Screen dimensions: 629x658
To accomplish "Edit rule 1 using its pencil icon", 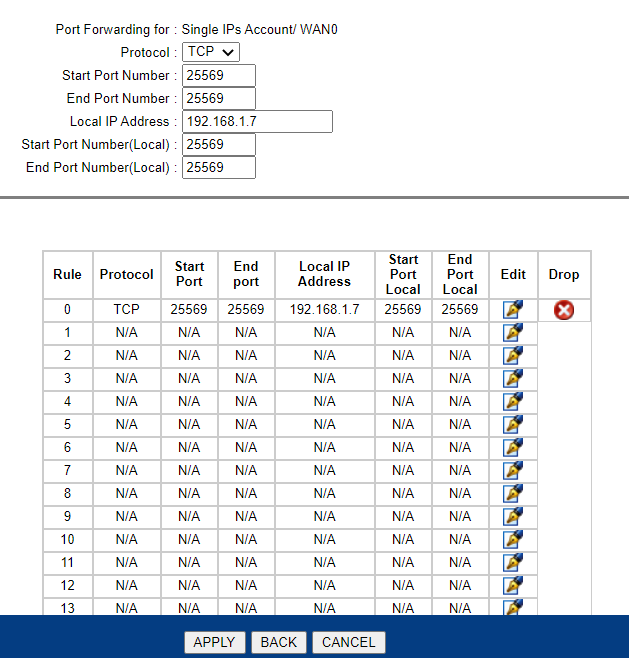I will (x=513, y=333).
